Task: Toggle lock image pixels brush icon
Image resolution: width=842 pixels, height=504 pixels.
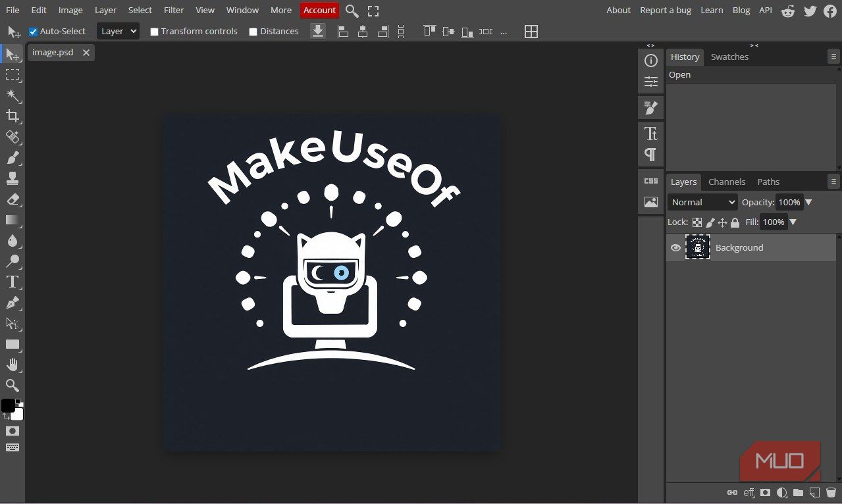Action: click(x=710, y=222)
